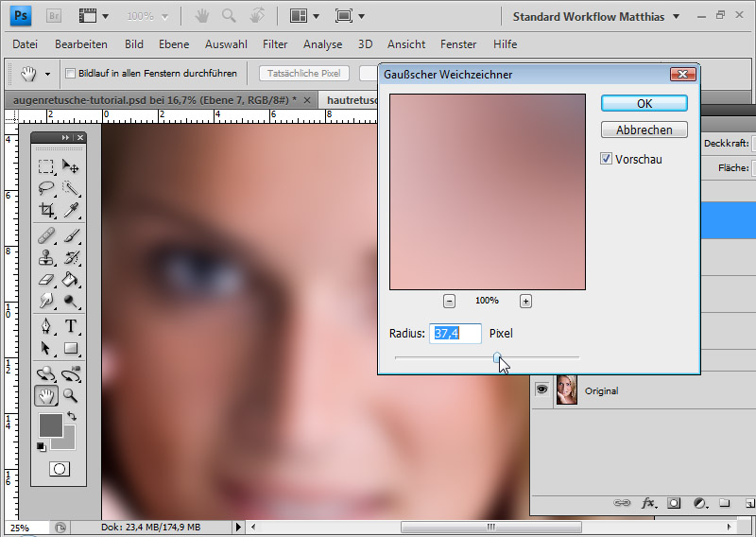
Task: Select the Eyedropper tool
Action: point(70,209)
